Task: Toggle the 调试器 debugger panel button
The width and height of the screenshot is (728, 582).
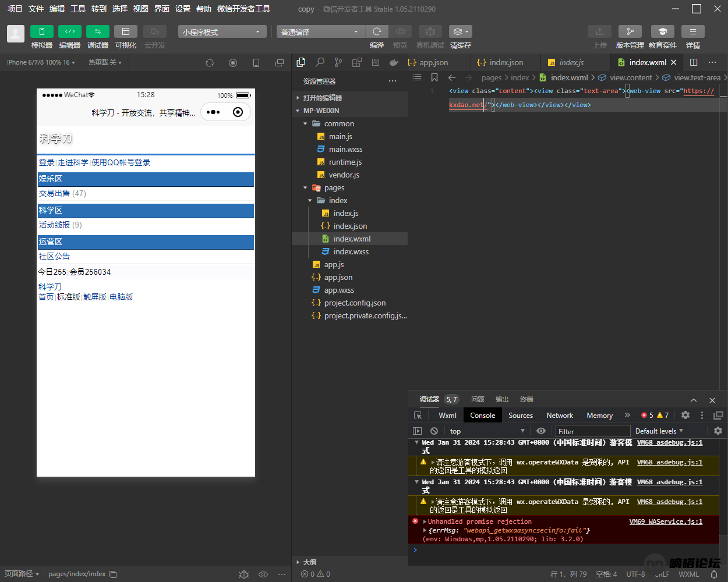Action: [97, 31]
